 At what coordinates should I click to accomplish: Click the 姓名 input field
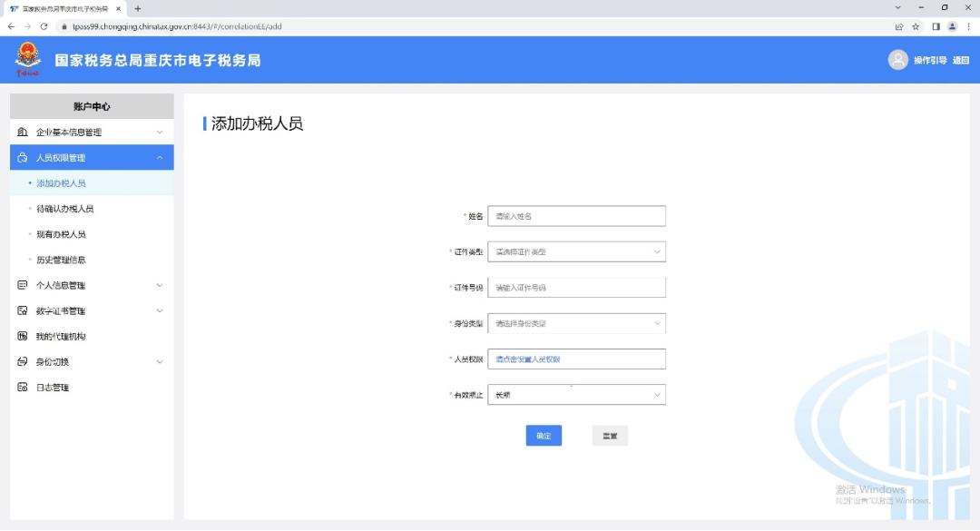[x=576, y=216]
